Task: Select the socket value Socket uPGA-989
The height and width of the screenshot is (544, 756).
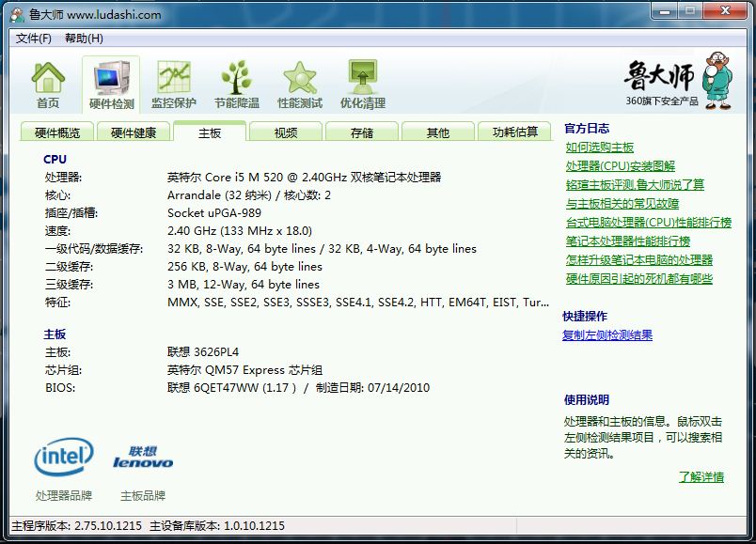Action: 214,213
